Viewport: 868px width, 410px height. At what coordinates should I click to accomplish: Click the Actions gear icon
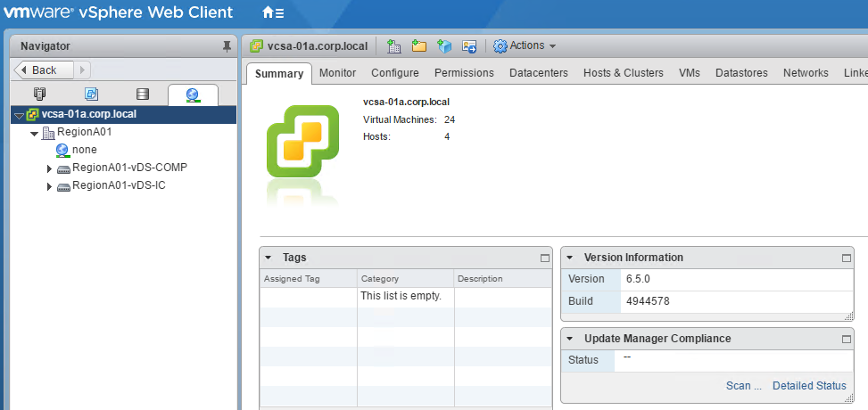coord(500,46)
